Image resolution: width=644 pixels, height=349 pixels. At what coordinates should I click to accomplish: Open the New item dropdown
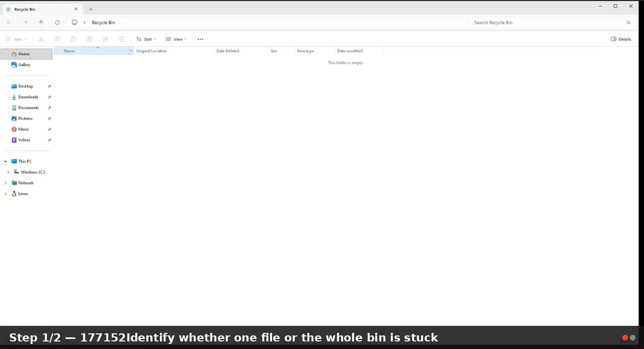coord(16,39)
